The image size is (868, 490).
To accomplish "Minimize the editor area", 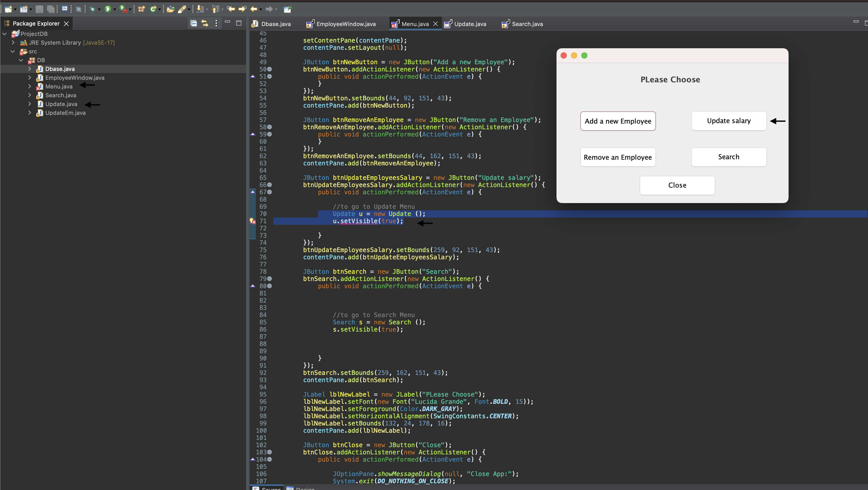I will point(856,22).
